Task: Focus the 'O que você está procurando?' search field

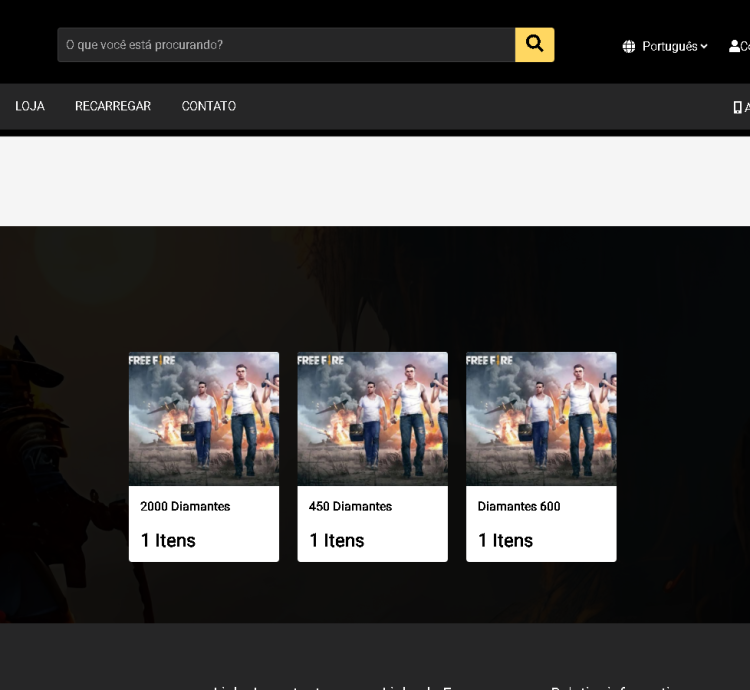Action: (286, 44)
